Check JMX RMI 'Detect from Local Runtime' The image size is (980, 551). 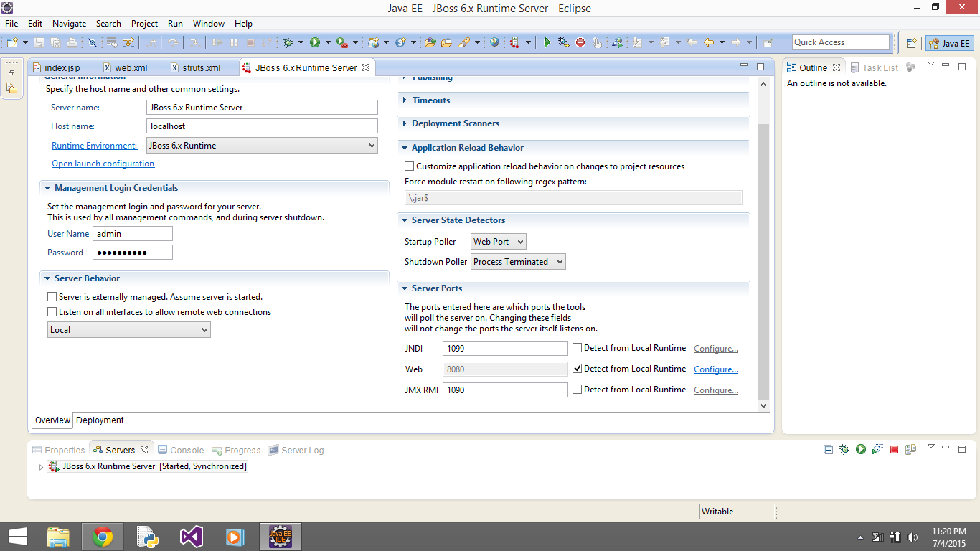(x=578, y=390)
